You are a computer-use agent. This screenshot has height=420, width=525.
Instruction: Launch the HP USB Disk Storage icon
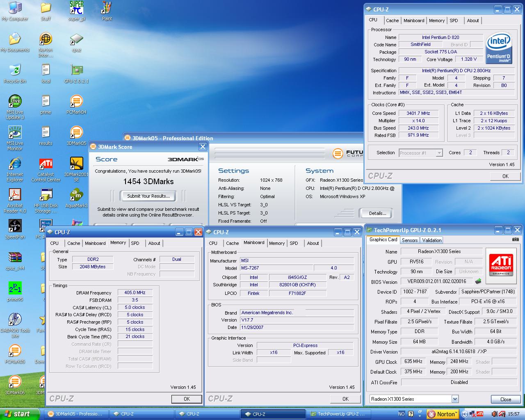(x=46, y=201)
